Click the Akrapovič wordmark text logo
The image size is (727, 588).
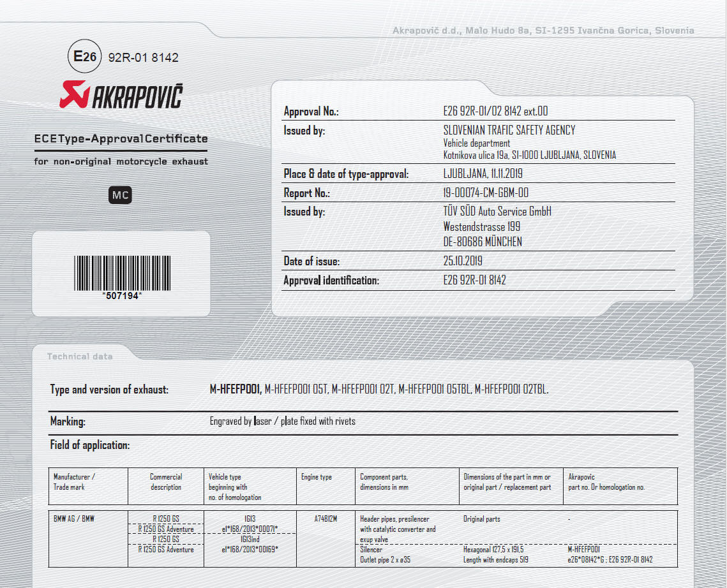(137, 96)
